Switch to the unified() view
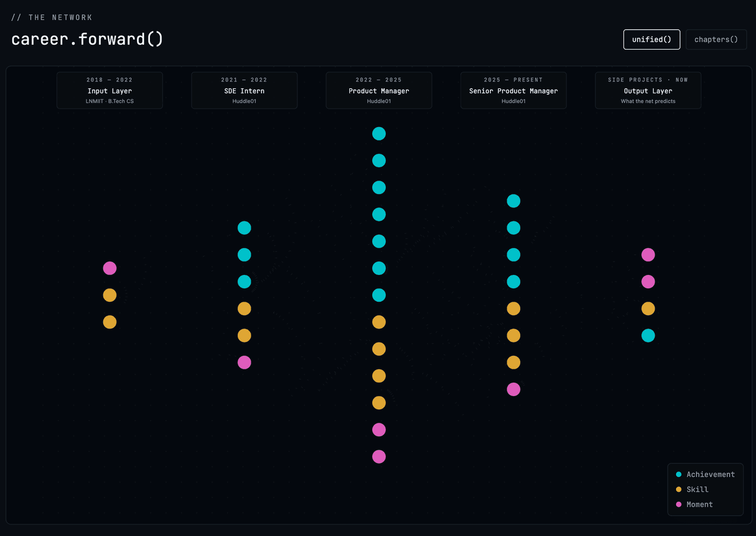Screen dimensions: 756x536 tap(651, 39)
